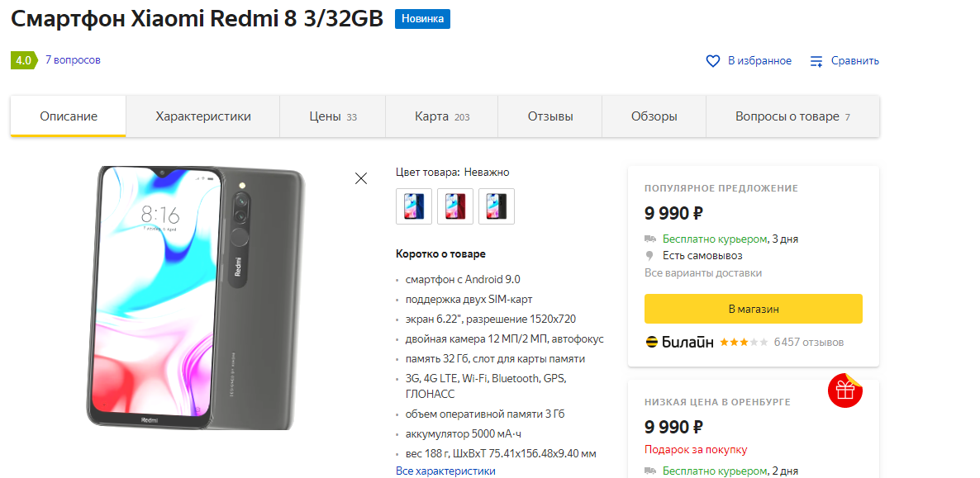Open the Все характеристики link
Screen dimensions: 980x478
[x=445, y=471]
